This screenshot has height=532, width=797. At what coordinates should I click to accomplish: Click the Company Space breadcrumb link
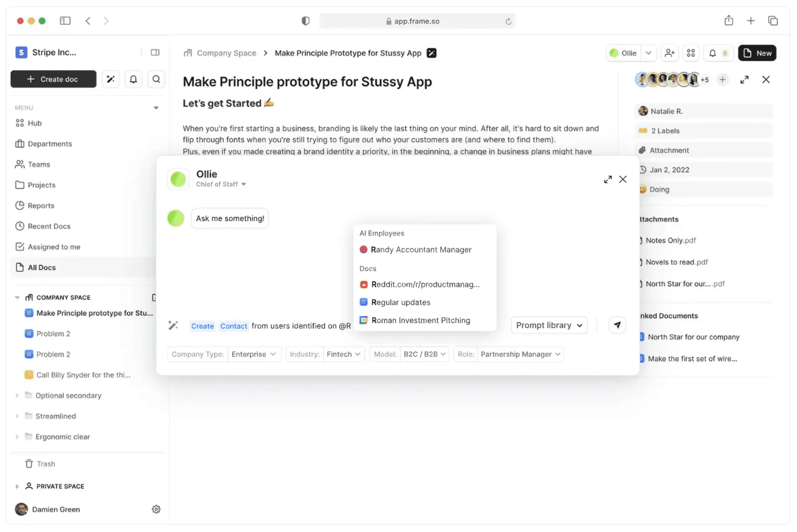point(226,53)
